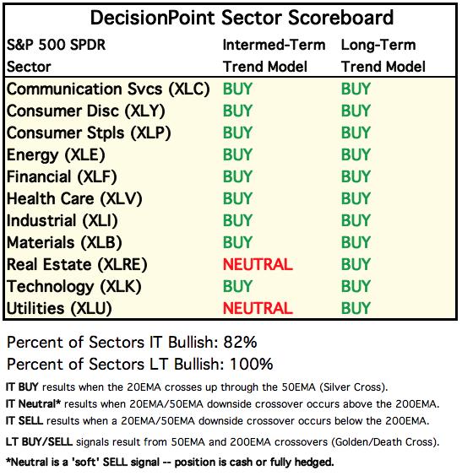Select Industrial (XLI) sector name

pyautogui.click(x=63, y=220)
